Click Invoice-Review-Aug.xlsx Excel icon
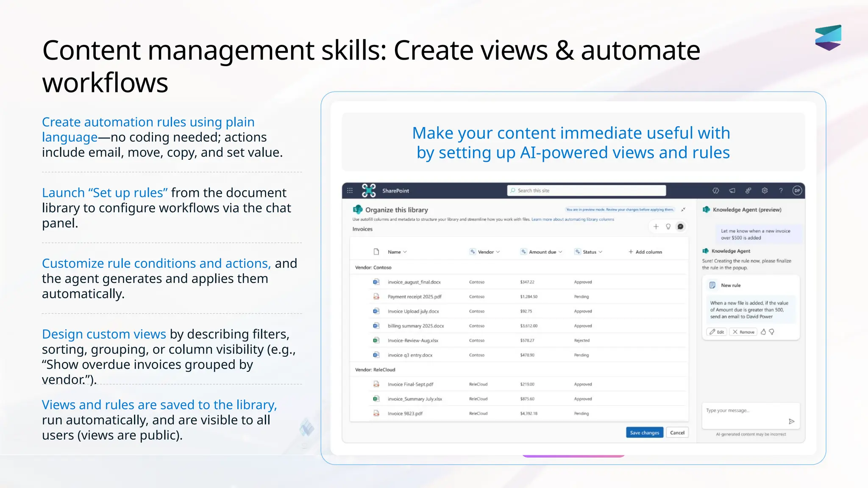 (x=376, y=340)
